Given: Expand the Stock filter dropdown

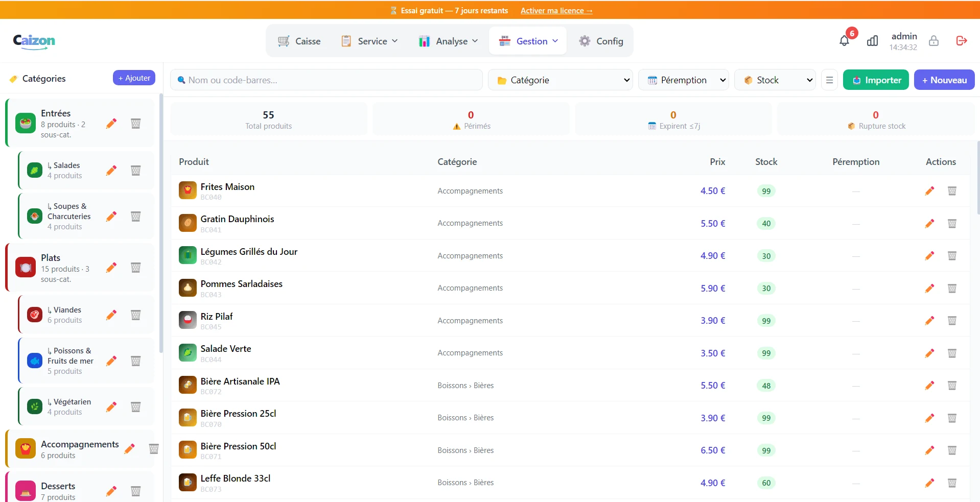Looking at the screenshot, I should pyautogui.click(x=775, y=80).
